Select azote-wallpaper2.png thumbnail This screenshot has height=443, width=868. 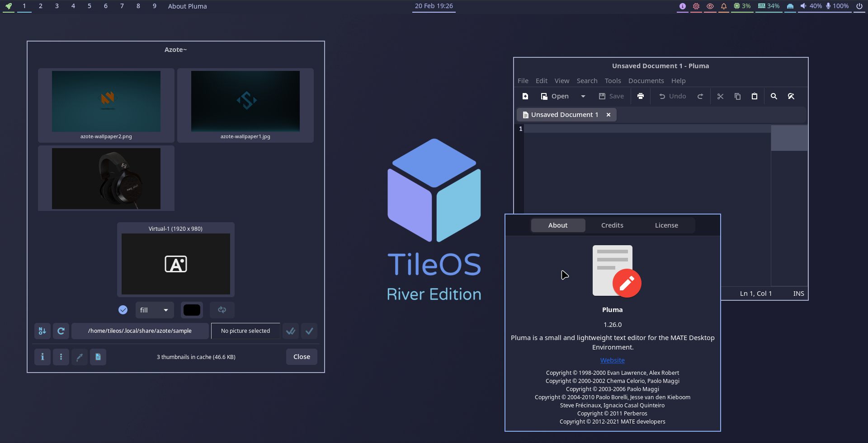pos(106,105)
